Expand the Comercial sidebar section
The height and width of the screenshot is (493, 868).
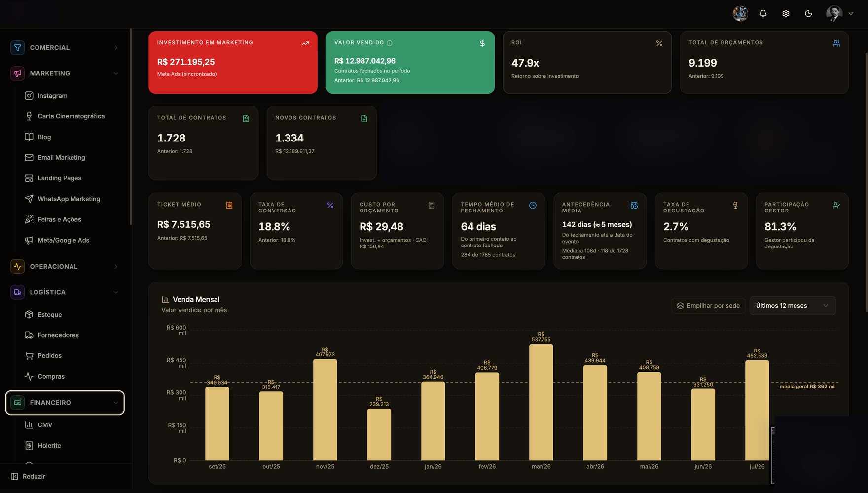click(x=65, y=48)
